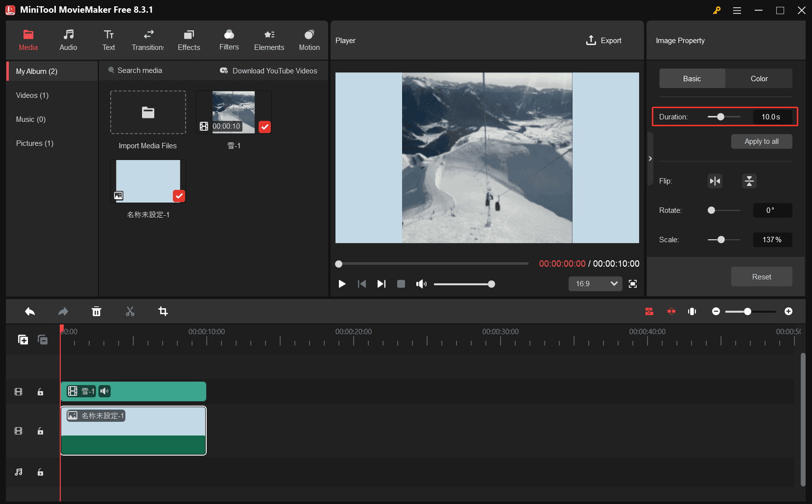This screenshot has height=504, width=812.
Task: Open the Transition tab
Action: [x=148, y=40]
